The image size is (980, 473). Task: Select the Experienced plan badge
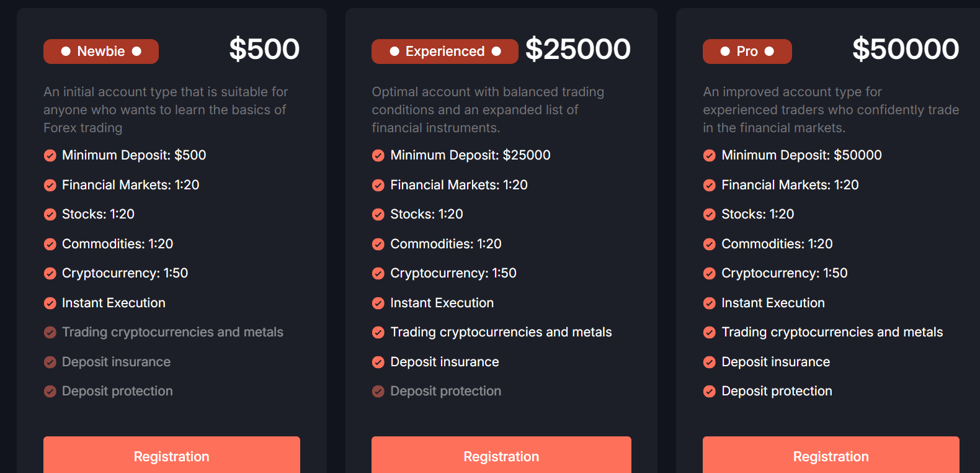pyautogui.click(x=445, y=52)
